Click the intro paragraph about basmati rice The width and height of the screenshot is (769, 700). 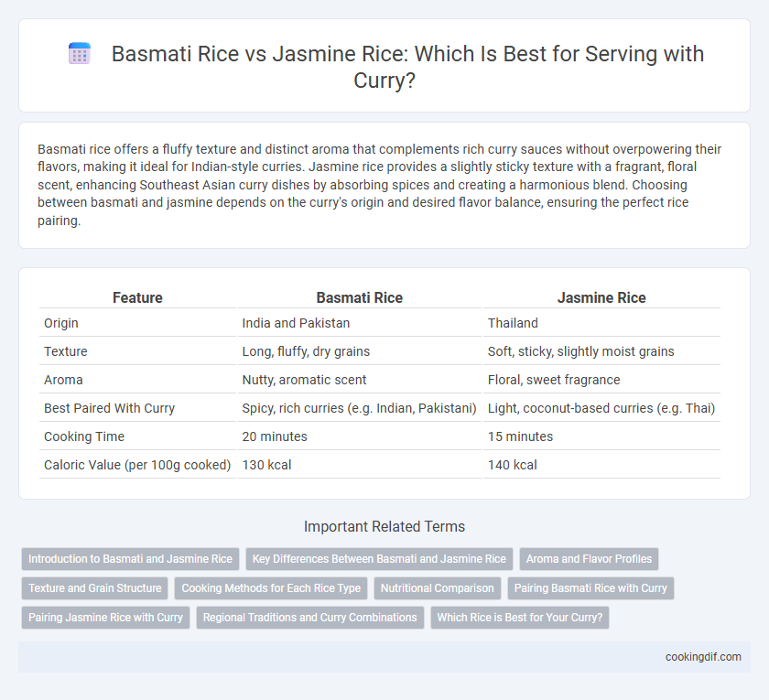[379, 185]
